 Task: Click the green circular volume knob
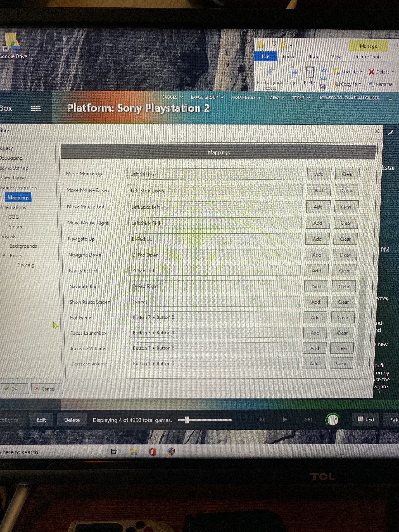click(x=333, y=420)
